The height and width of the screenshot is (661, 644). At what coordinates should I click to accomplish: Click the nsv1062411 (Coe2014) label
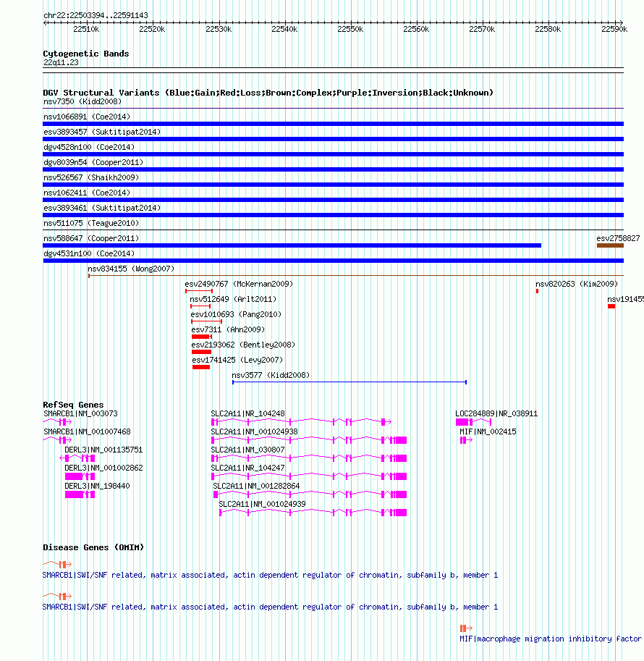point(87,193)
